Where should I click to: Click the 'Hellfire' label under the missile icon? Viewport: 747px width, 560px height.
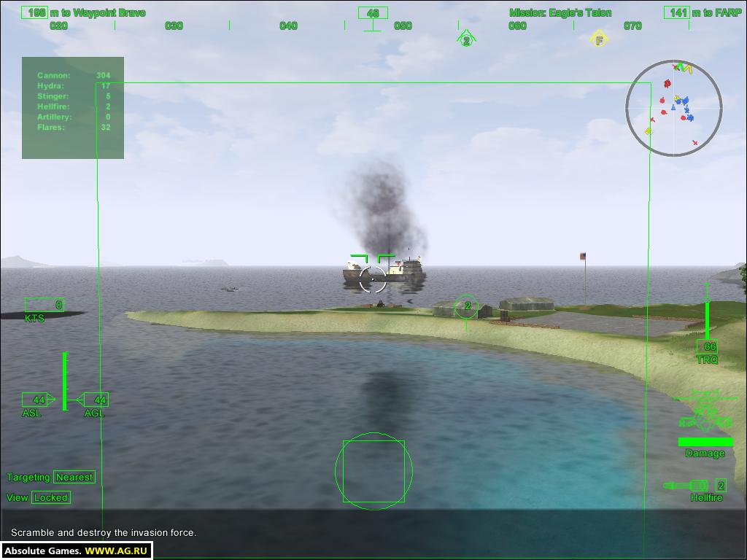706,497
